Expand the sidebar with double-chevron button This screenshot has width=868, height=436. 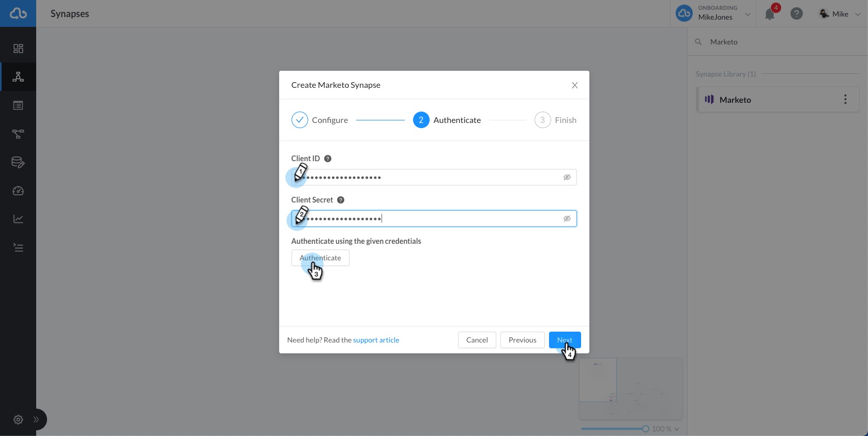point(36,419)
